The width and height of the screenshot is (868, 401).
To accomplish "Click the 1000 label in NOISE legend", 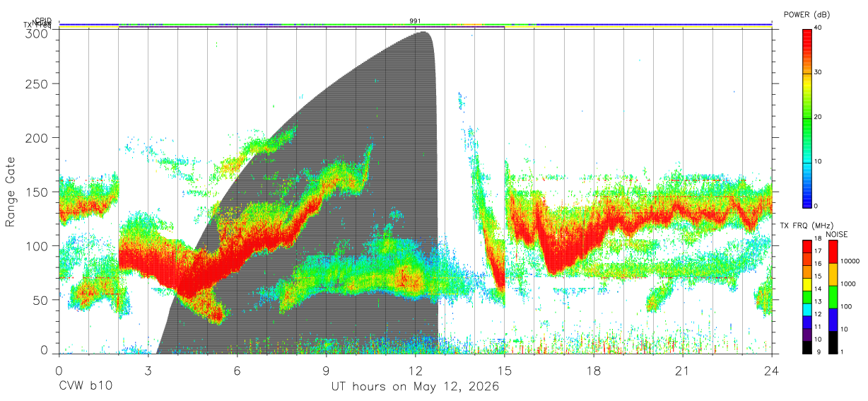I will coord(848,284).
